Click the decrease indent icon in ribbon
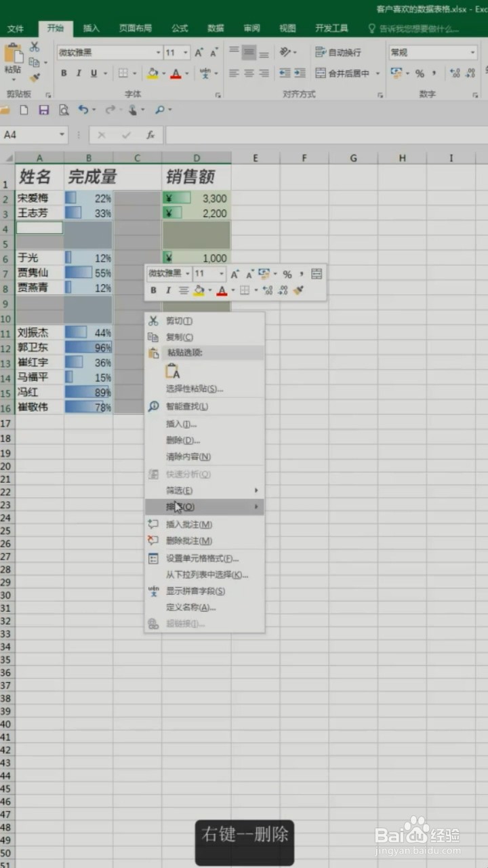 pos(285,73)
